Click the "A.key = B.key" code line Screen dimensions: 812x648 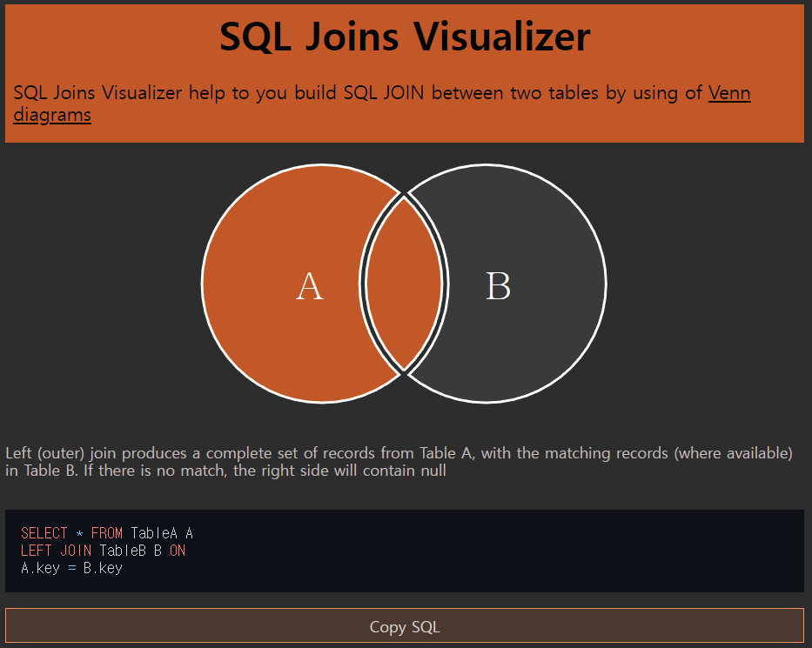tap(71, 568)
